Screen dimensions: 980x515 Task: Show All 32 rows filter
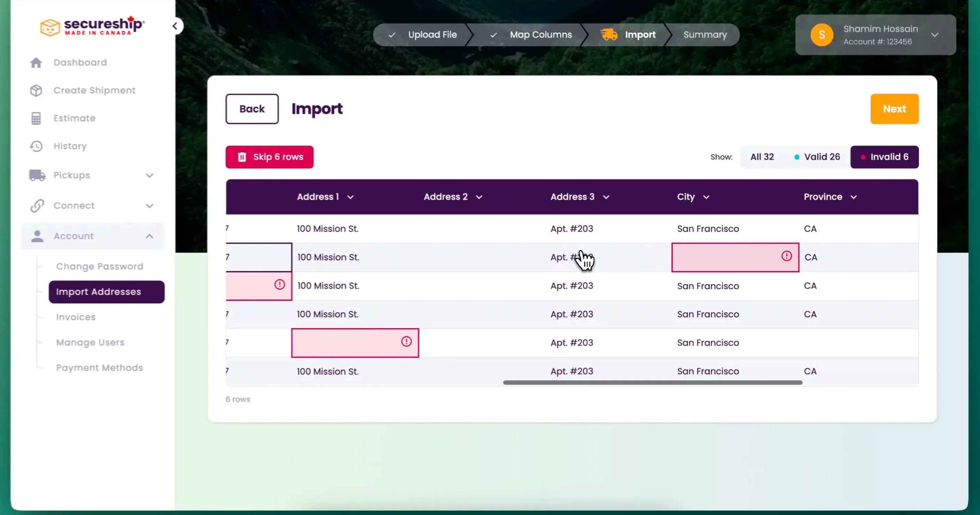click(x=762, y=157)
